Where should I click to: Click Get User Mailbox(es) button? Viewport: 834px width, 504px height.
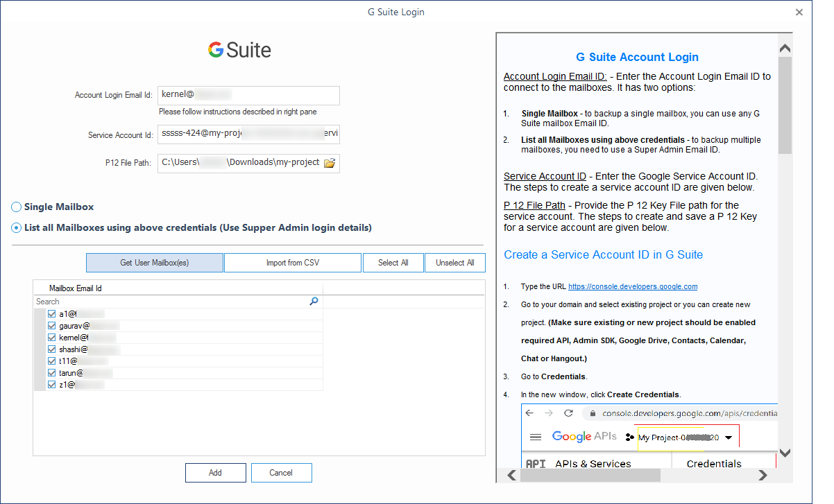pyautogui.click(x=155, y=263)
